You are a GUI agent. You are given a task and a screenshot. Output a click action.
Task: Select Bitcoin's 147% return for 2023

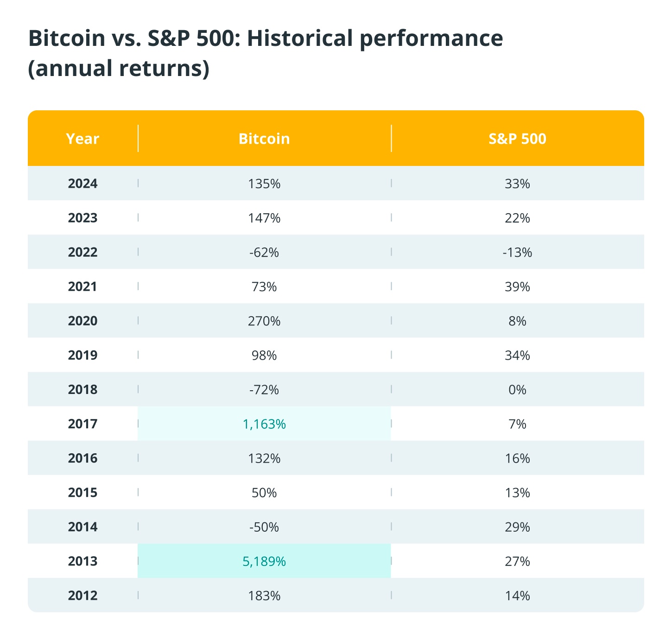pos(264,218)
